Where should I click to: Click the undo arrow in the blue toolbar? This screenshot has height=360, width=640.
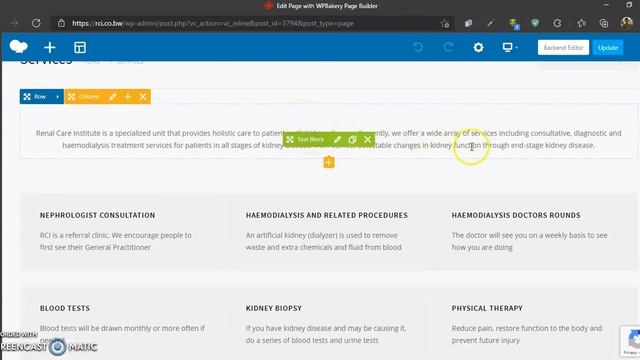(418, 47)
